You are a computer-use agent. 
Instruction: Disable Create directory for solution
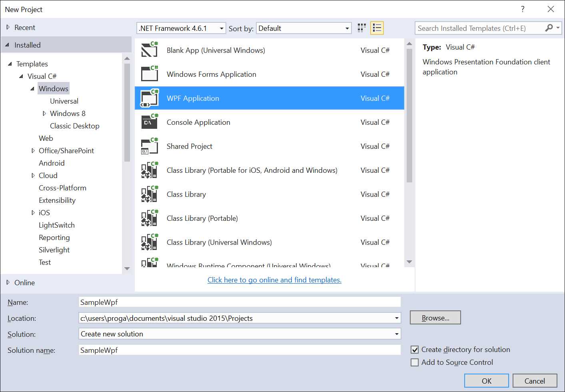tap(415, 349)
